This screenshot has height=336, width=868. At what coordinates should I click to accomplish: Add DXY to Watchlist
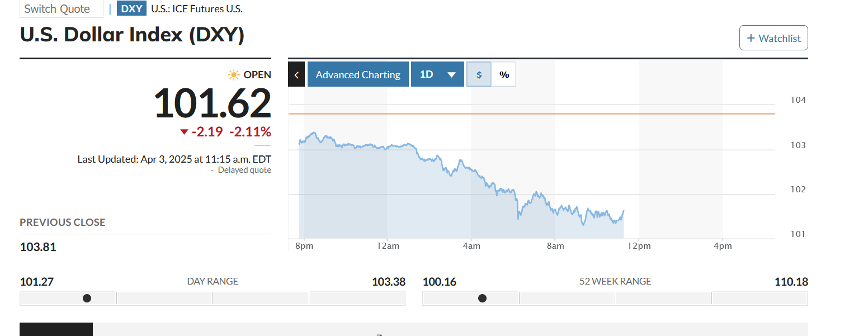coord(773,38)
